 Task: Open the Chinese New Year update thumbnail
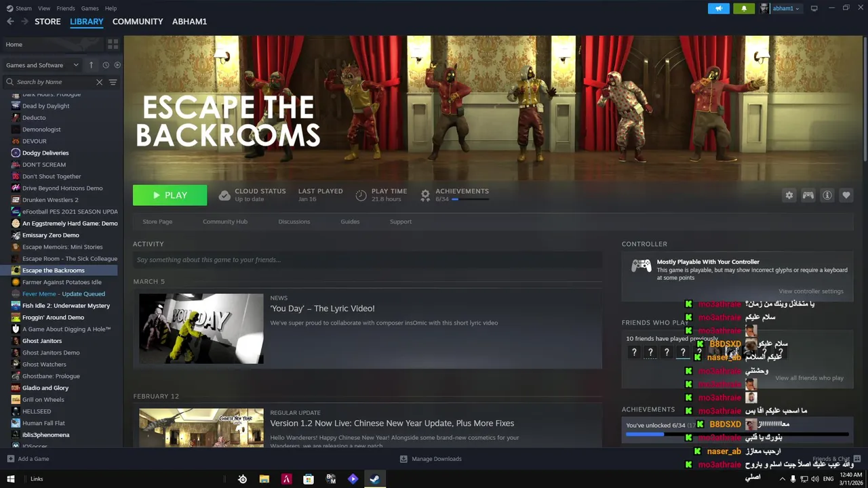[x=201, y=427]
